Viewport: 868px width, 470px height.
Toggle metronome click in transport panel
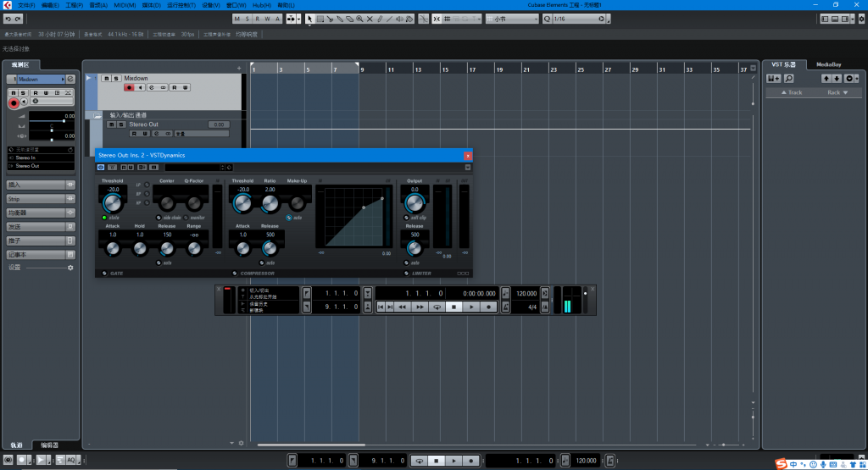point(505,307)
